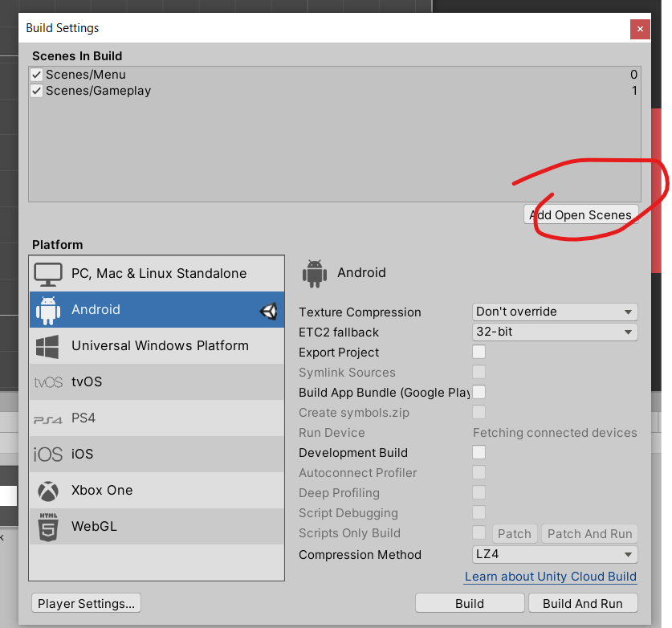The image size is (672, 628).
Task: Toggle the Autoconnect Profiler checkbox
Action: (x=479, y=472)
